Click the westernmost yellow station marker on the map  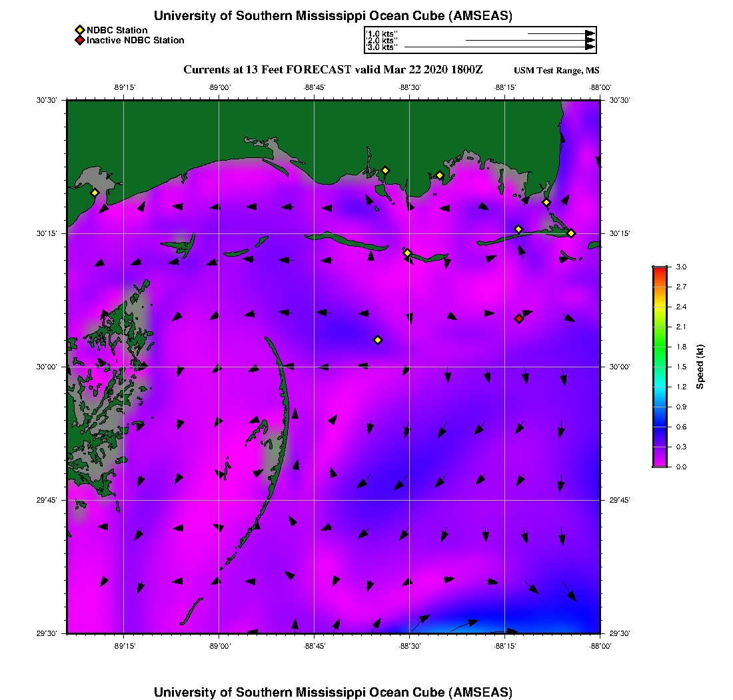95,193
